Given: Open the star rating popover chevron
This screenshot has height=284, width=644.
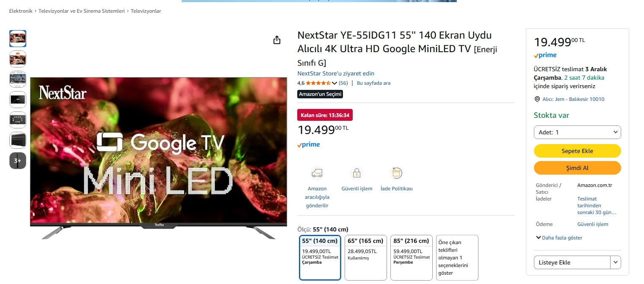Looking at the screenshot, I should [x=334, y=83].
